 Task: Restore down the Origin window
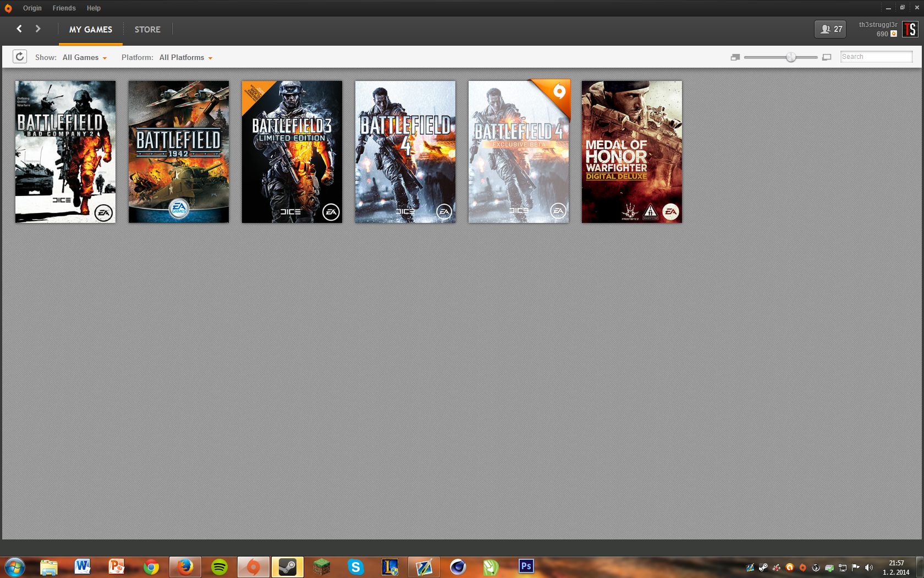903,8
